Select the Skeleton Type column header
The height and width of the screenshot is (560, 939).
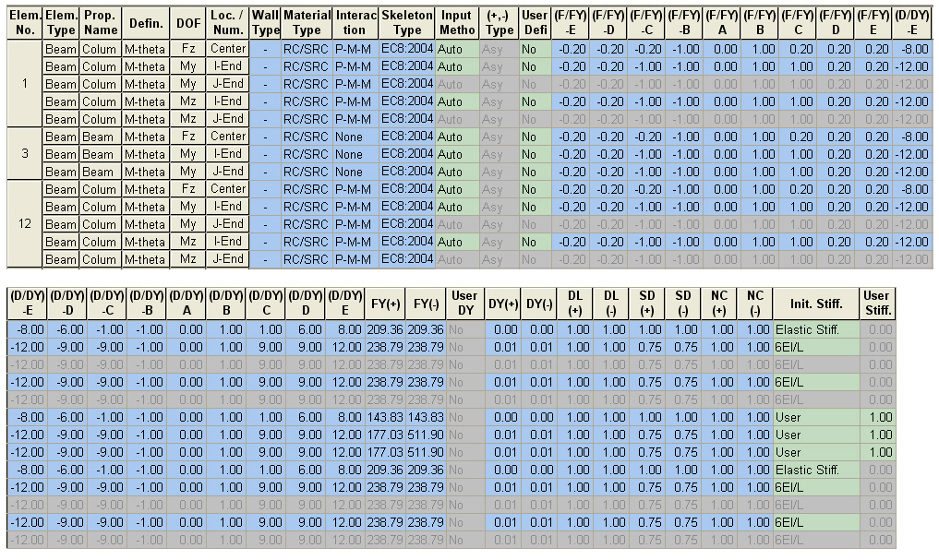tap(407, 23)
